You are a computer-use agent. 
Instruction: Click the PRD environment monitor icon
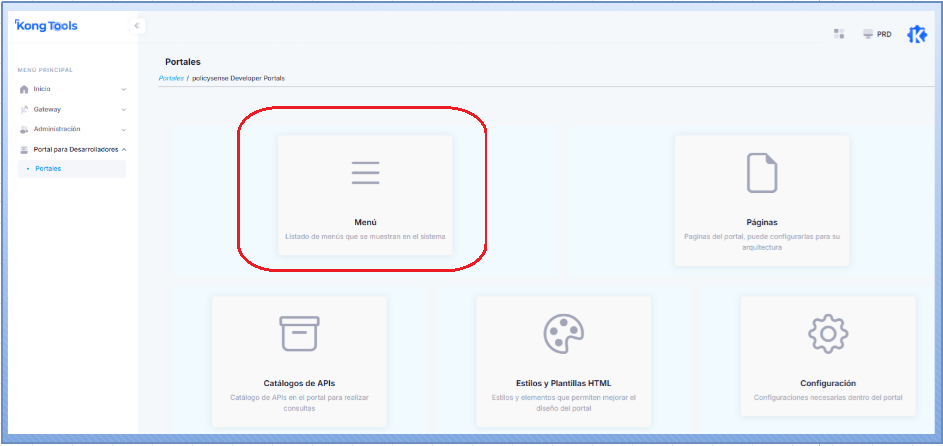tap(868, 34)
